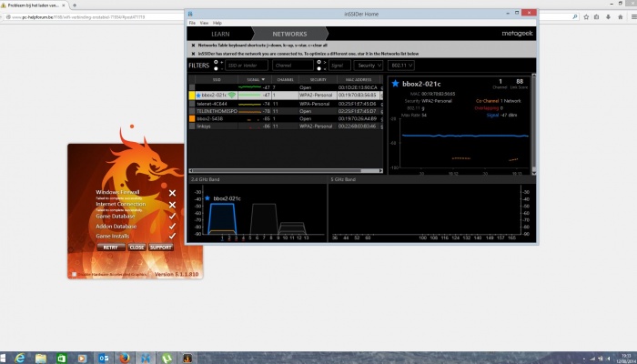Viewport: 637px width, 364px height.
Task: Click the Security column header
Action: pyautogui.click(x=318, y=80)
